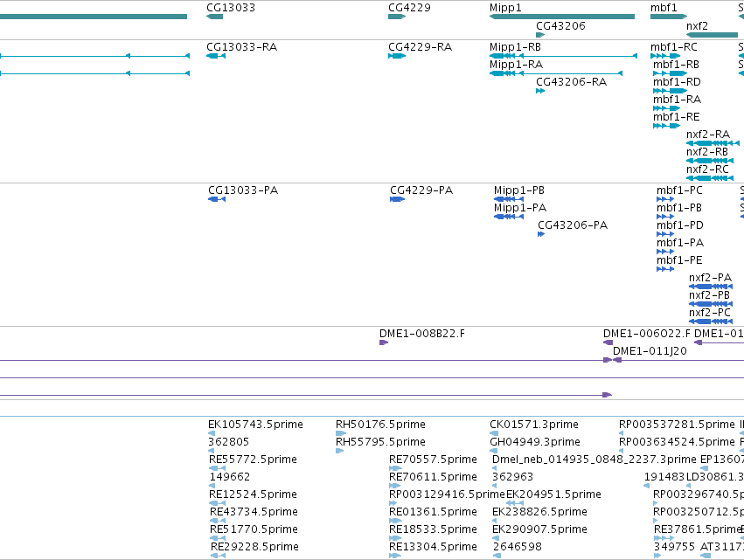Viewport: 744px width, 560px height.
Task: Select EST RH50176.5prime
Action: coord(380,425)
